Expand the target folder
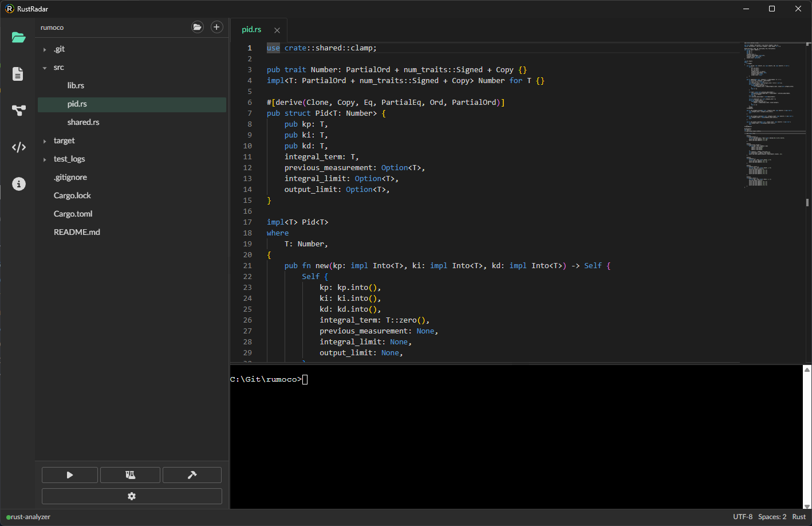This screenshot has width=812, height=526. coord(45,141)
